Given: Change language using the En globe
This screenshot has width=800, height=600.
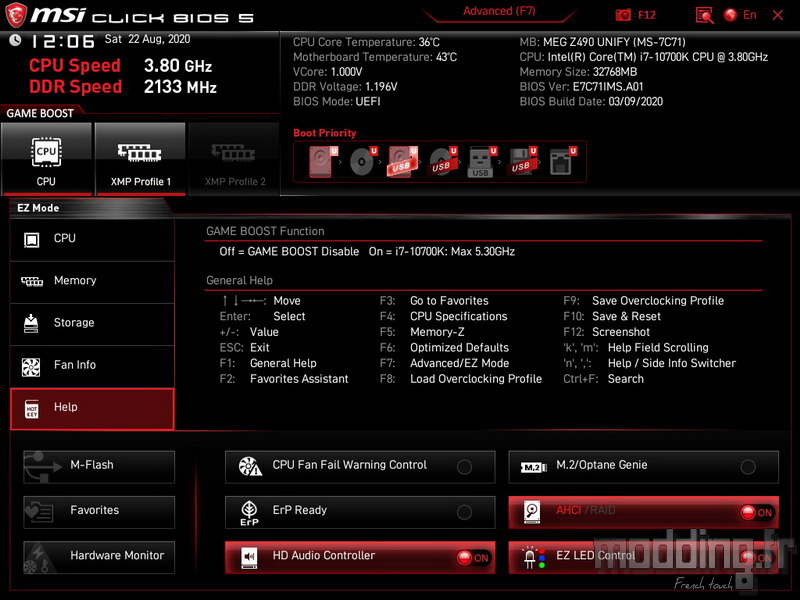Looking at the screenshot, I should coord(740,15).
